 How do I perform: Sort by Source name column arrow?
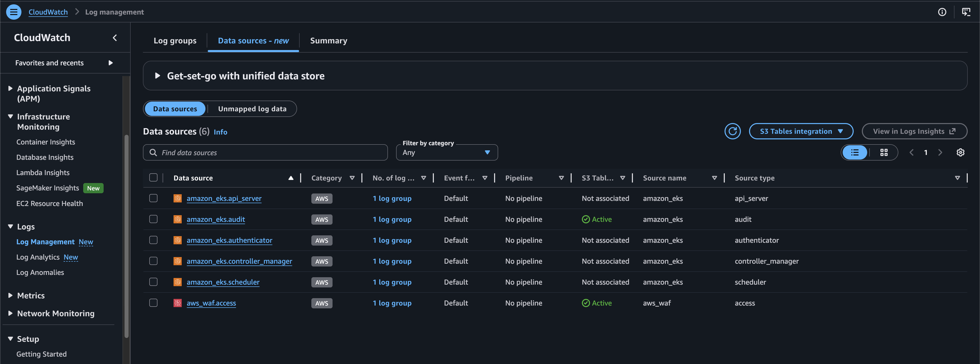pyautogui.click(x=714, y=178)
